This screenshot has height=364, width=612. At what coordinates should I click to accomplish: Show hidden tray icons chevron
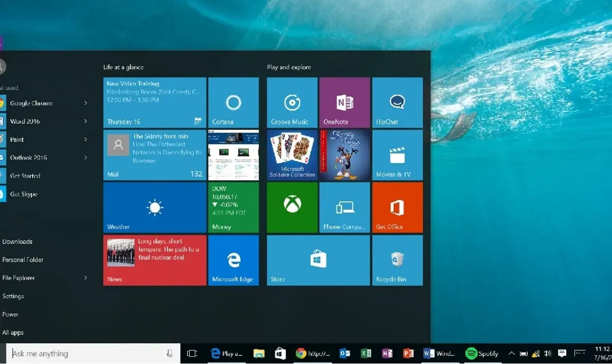click(x=512, y=353)
